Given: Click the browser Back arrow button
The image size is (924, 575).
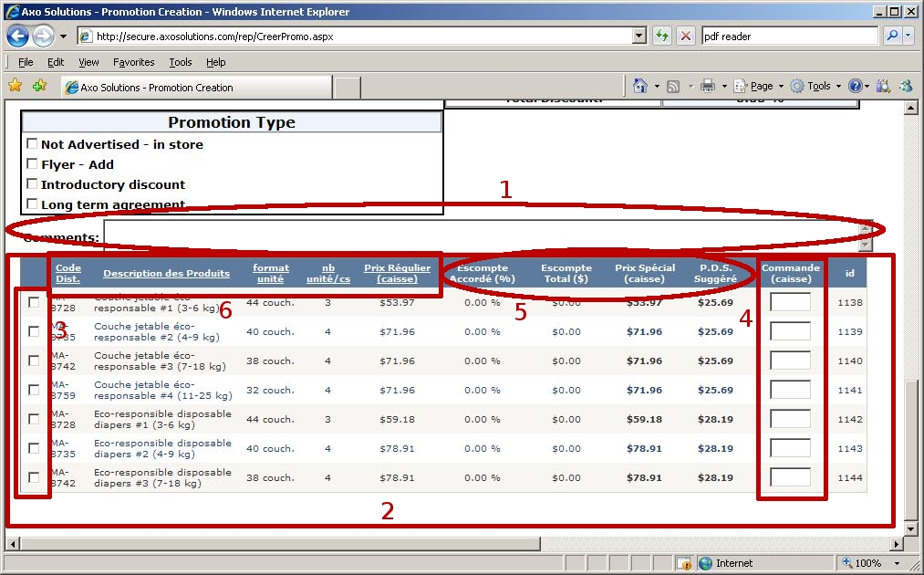Looking at the screenshot, I should click(x=17, y=36).
